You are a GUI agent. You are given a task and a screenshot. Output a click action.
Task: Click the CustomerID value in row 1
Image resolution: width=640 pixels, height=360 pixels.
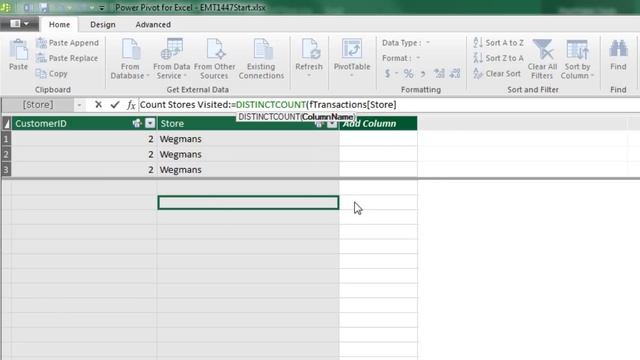coord(84,139)
